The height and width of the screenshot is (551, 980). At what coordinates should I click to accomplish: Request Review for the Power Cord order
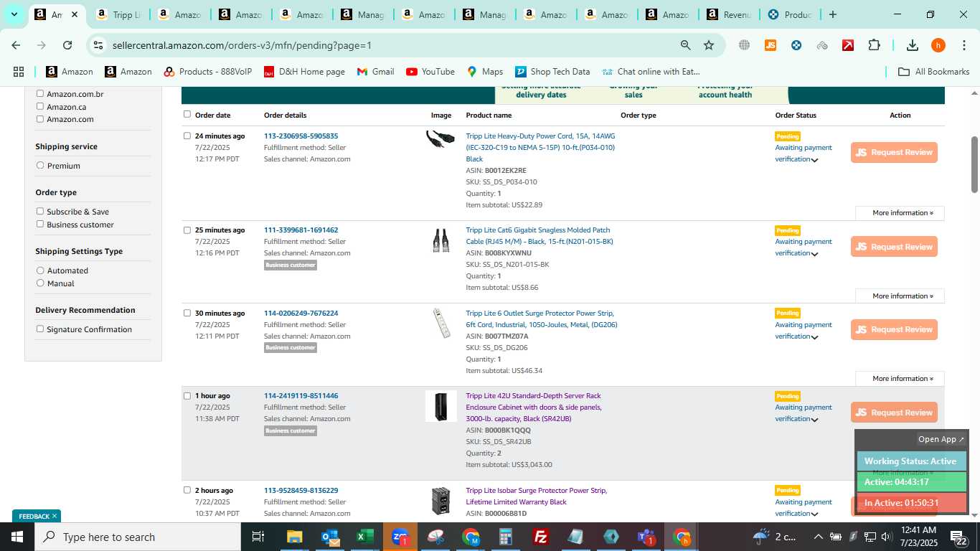point(894,152)
